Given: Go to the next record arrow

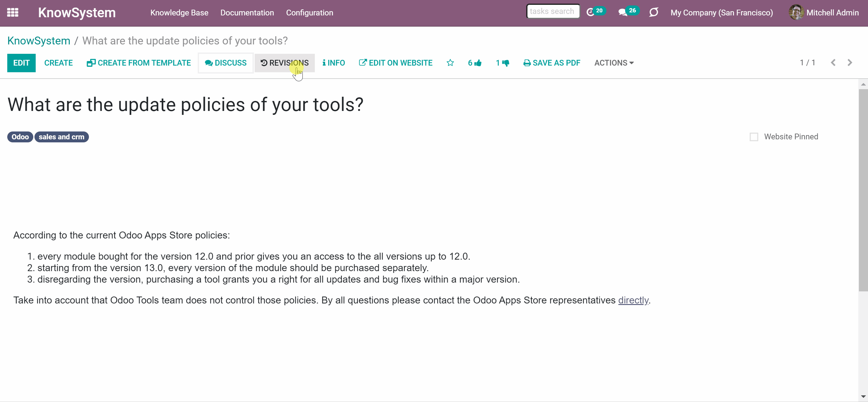Looking at the screenshot, I should [850, 63].
